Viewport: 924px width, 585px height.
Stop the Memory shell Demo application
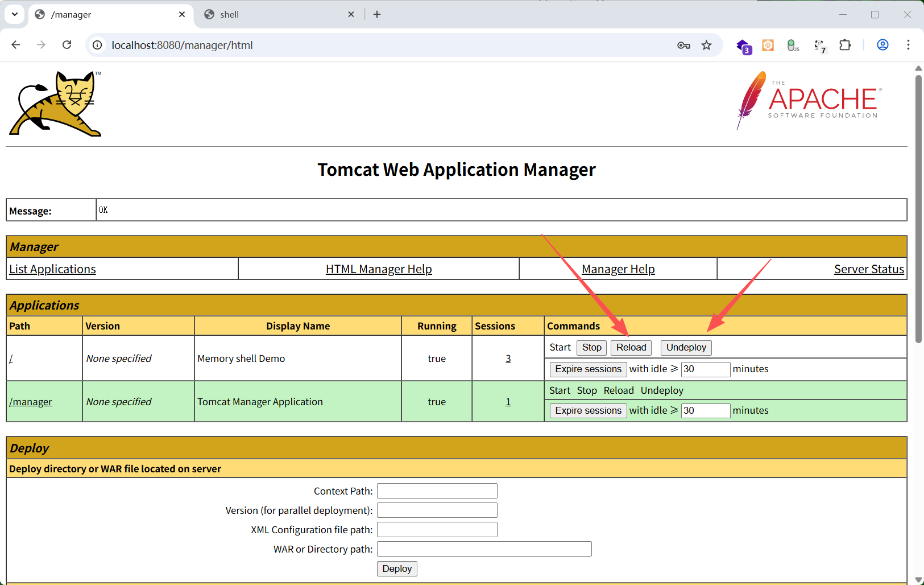pos(591,347)
